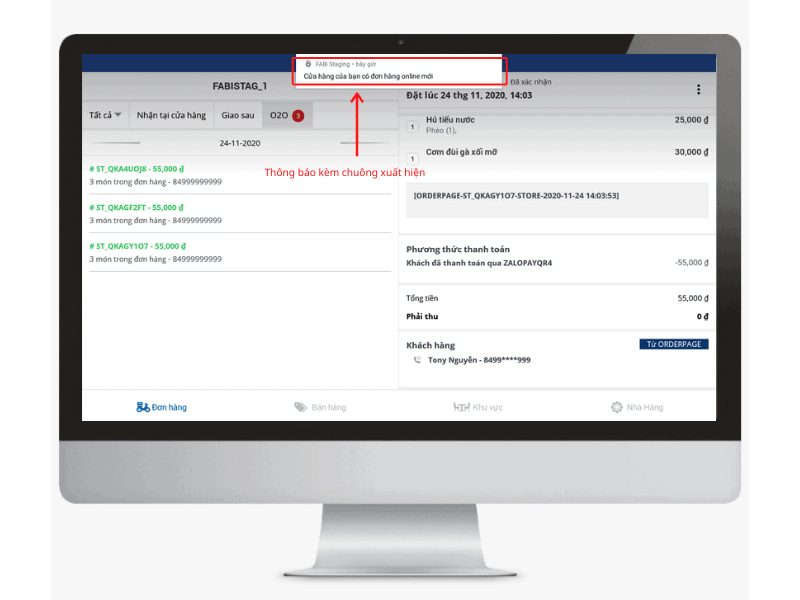
Task: Click the Nhà Hàng gear icon
Action: coord(617,407)
